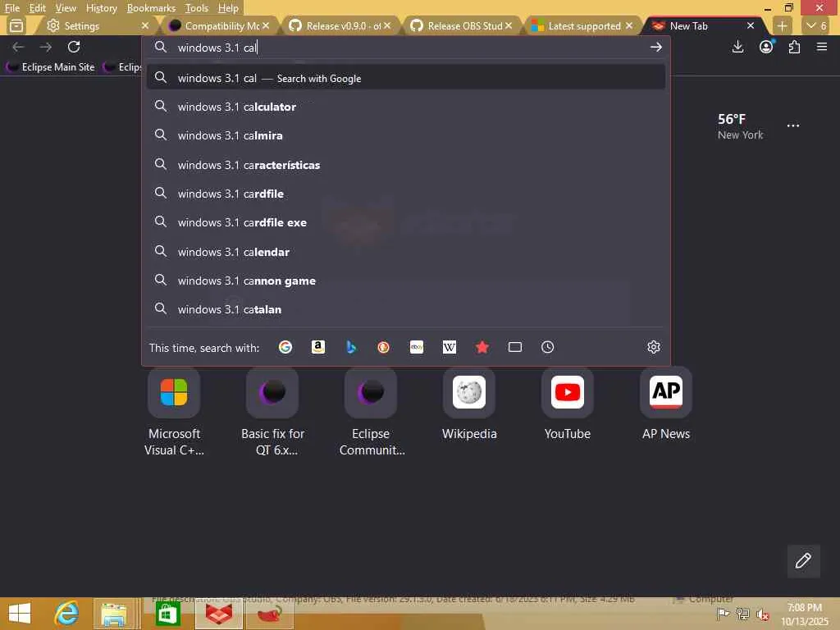Screen dimensions: 840x630
Task: Search this time with eBay icon
Action: click(417, 347)
